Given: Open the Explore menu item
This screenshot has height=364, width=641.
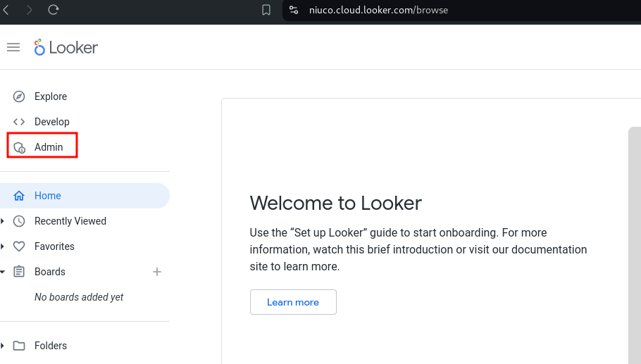Looking at the screenshot, I should tap(51, 96).
